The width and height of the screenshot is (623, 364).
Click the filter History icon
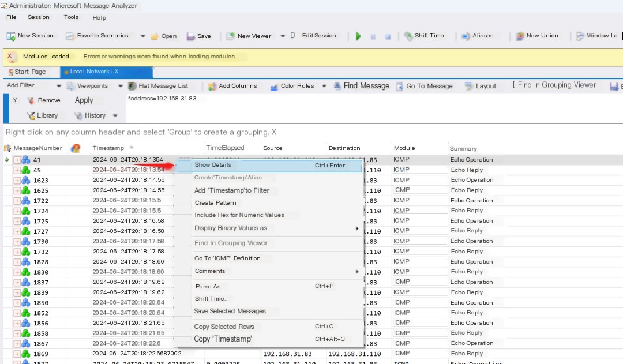(x=78, y=115)
